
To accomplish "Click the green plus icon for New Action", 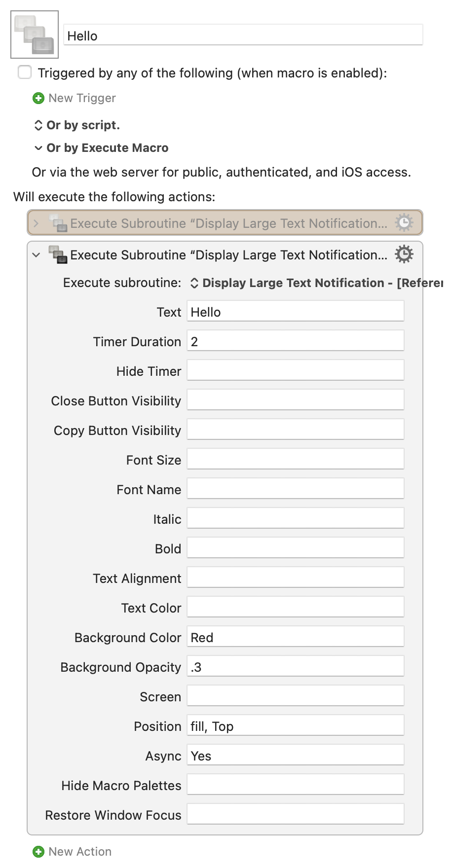I will (38, 852).
